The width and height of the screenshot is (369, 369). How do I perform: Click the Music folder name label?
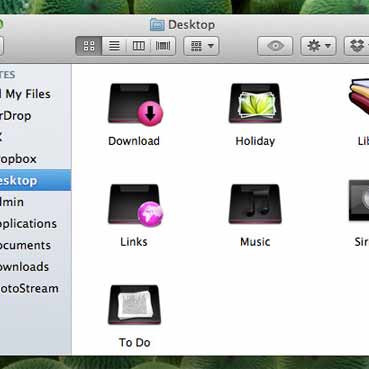(x=255, y=242)
